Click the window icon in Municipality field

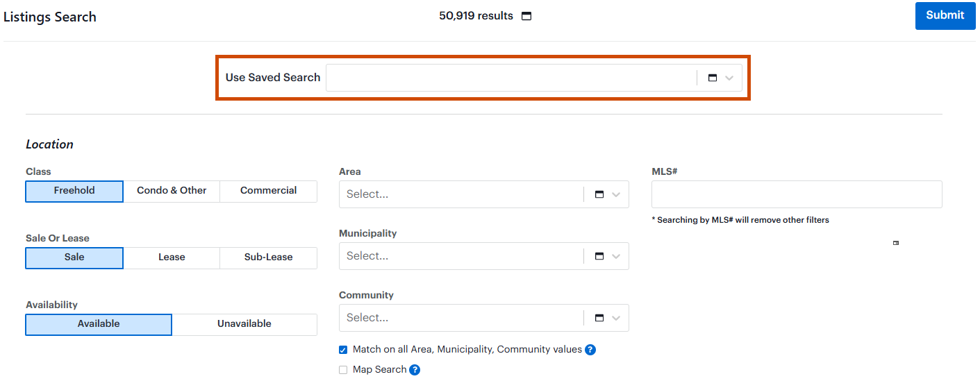click(x=599, y=256)
